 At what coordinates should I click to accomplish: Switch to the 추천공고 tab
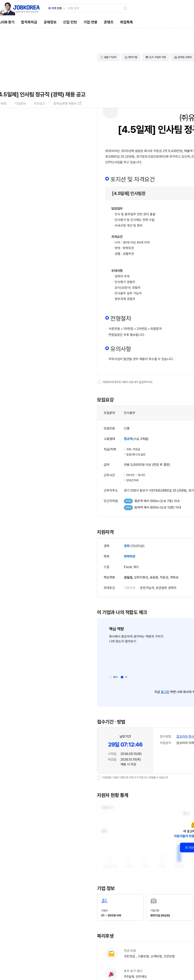[x=39, y=103]
